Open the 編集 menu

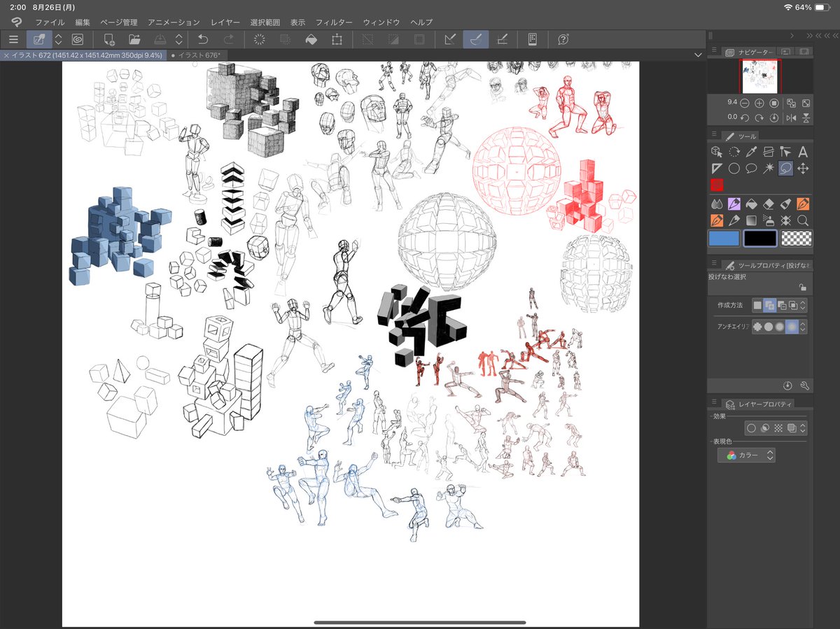[83, 22]
